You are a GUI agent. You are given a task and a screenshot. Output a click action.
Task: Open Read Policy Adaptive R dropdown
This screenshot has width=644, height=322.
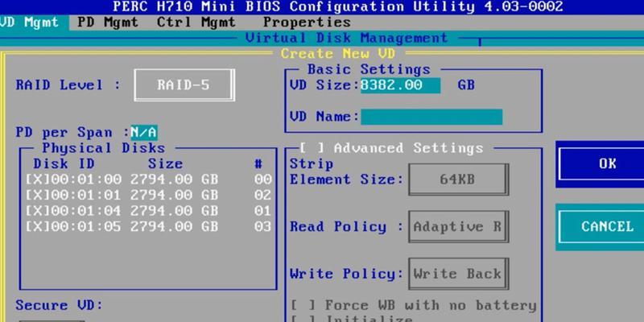458,227
